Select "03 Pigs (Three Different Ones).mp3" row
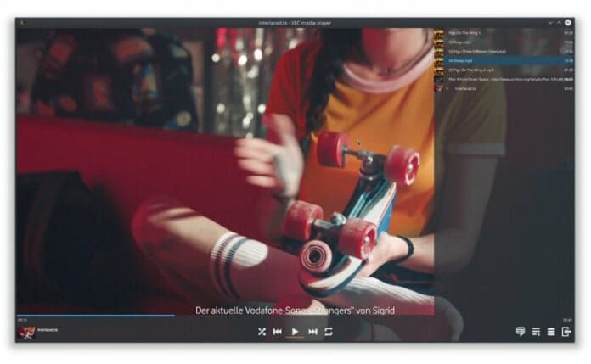591x364 pixels. 504,51
